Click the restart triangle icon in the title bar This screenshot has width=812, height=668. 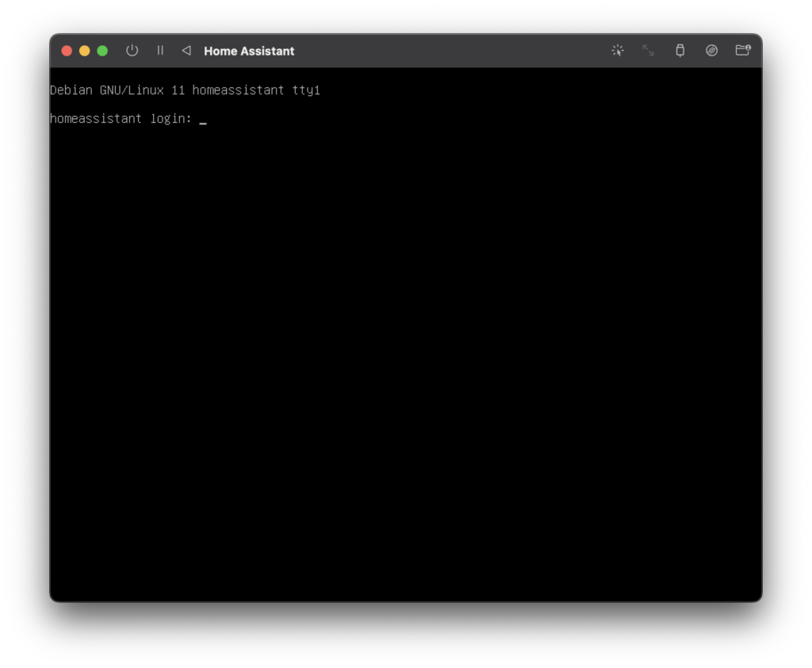pos(186,50)
